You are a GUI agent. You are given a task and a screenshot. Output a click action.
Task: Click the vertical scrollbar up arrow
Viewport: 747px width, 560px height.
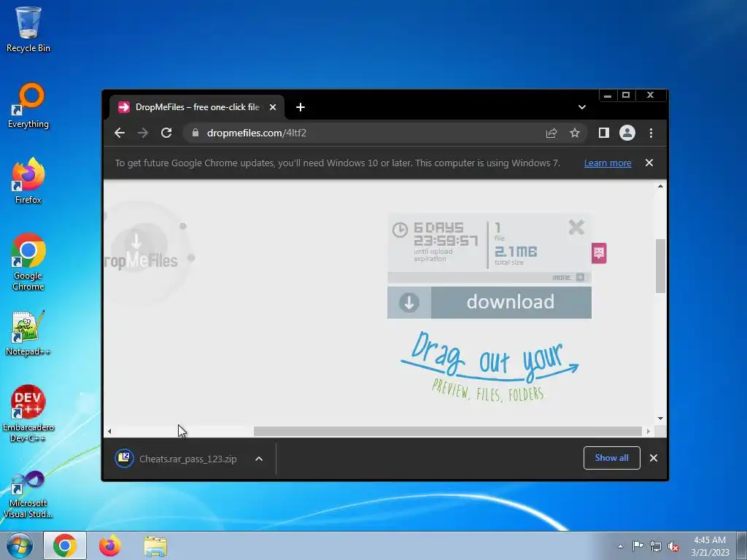[x=660, y=186]
